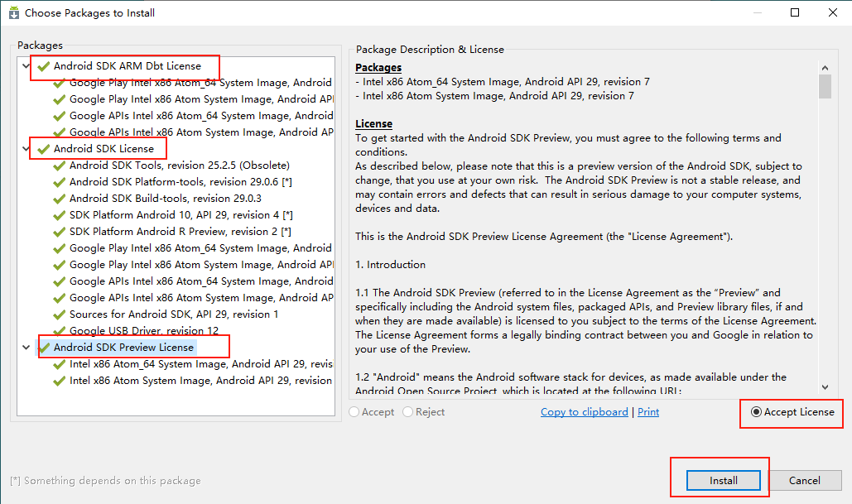Click 'Intel x86 Atom_64 System Image' line in description pane
Image resolution: width=852 pixels, height=504 pixels.
(x=503, y=82)
